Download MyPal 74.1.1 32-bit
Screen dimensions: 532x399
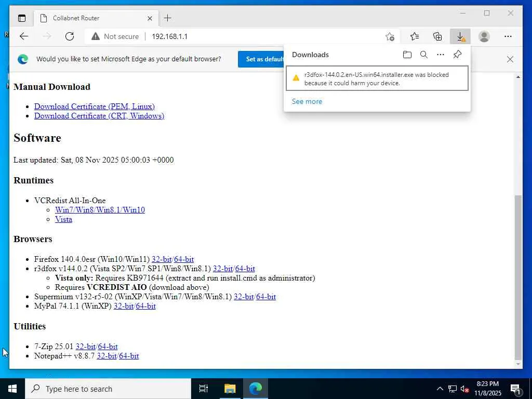coord(124,306)
